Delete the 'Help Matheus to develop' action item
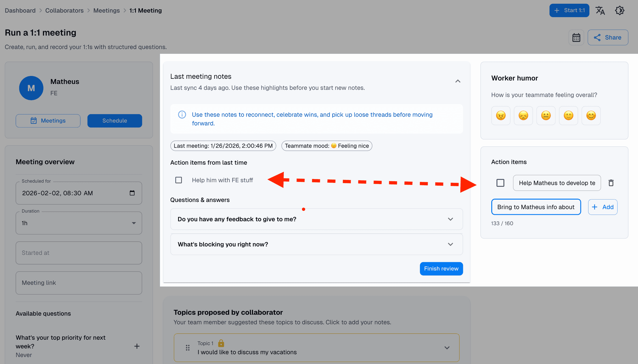Screen dimensions: 638x364 pyautogui.click(x=611, y=183)
